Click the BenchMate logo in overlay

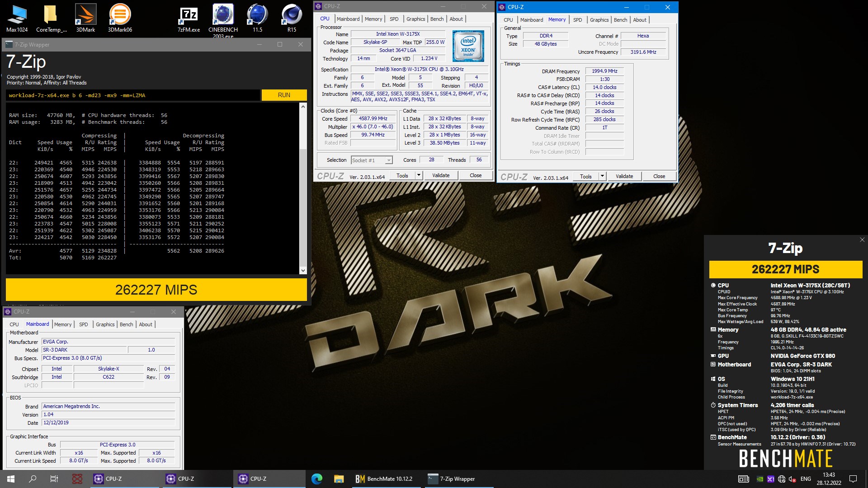pos(785,458)
